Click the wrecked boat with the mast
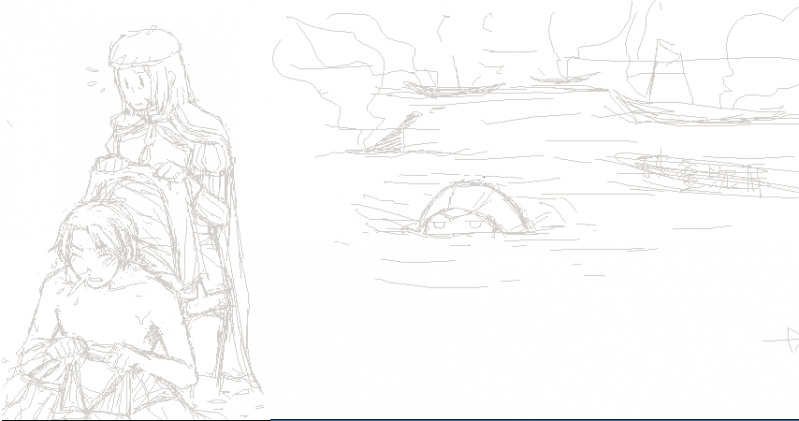799x421 pixels. click(708, 173)
